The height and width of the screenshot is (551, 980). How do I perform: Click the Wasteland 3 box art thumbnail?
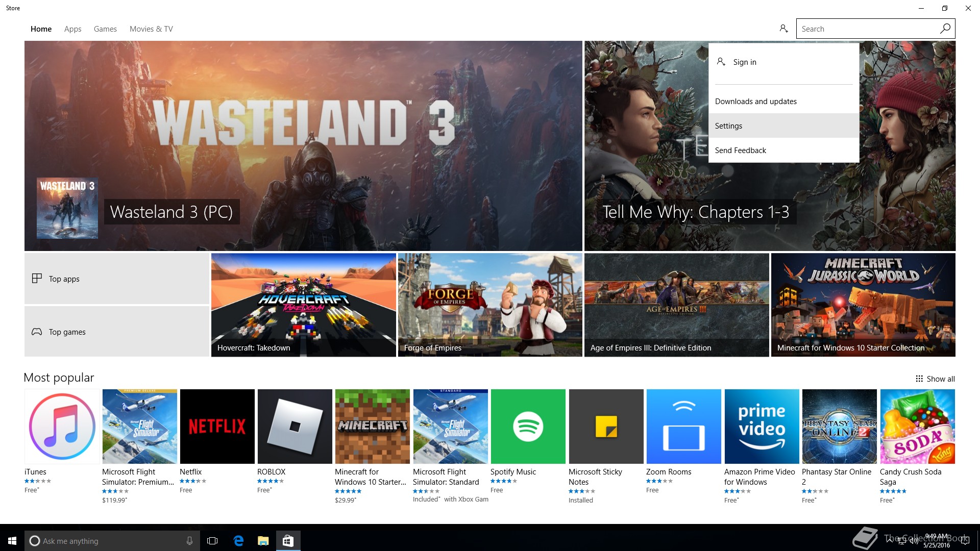click(67, 208)
